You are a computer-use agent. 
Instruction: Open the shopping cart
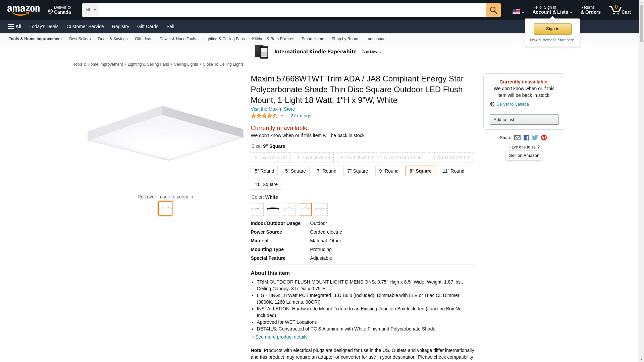(x=620, y=10)
